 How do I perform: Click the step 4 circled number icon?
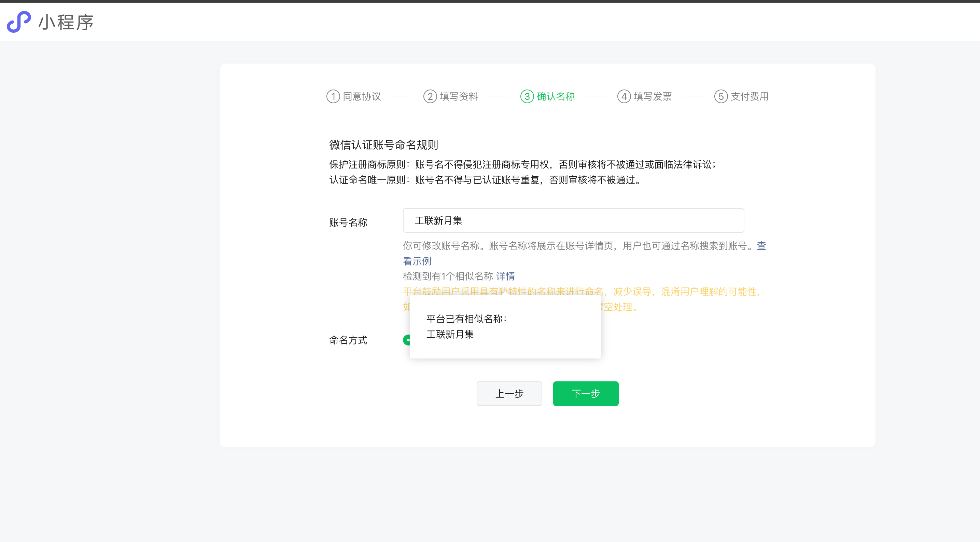(x=624, y=96)
